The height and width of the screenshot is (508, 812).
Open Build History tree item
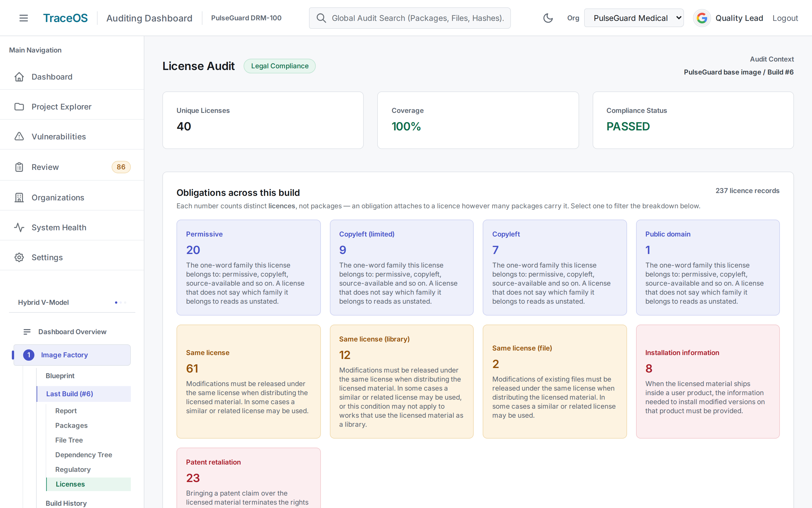(66, 503)
